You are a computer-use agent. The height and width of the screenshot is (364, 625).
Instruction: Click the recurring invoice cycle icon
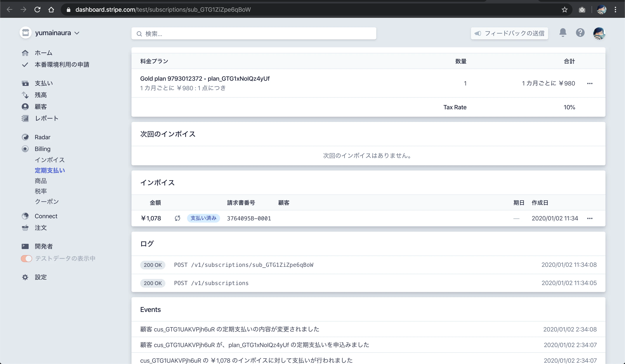pyautogui.click(x=177, y=218)
